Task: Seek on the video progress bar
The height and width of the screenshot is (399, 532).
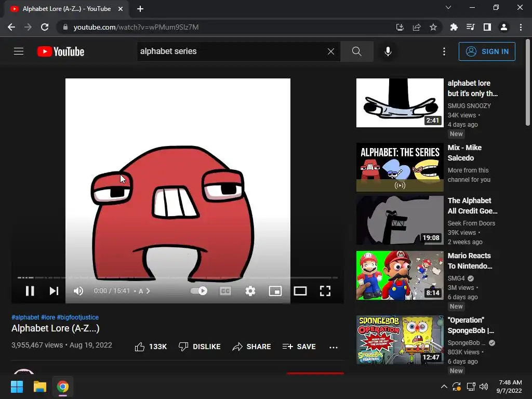Action: [178, 277]
